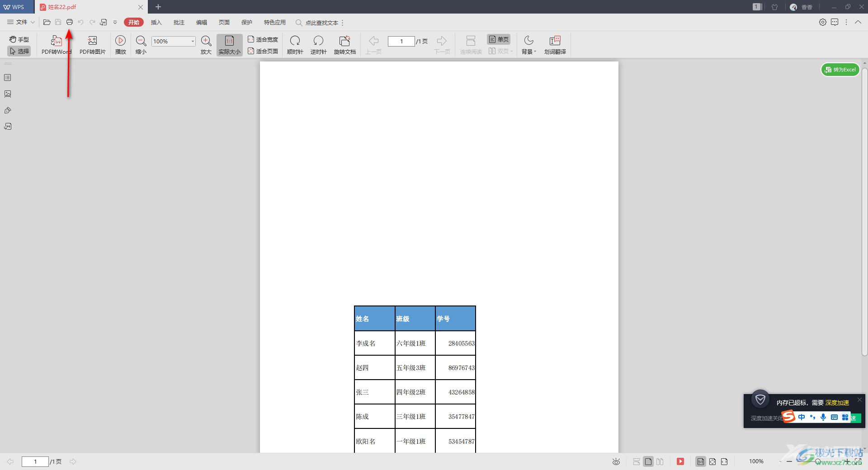The image size is (868, 470).
Task: Select 单页 single page layout
Action: (499, 39)
